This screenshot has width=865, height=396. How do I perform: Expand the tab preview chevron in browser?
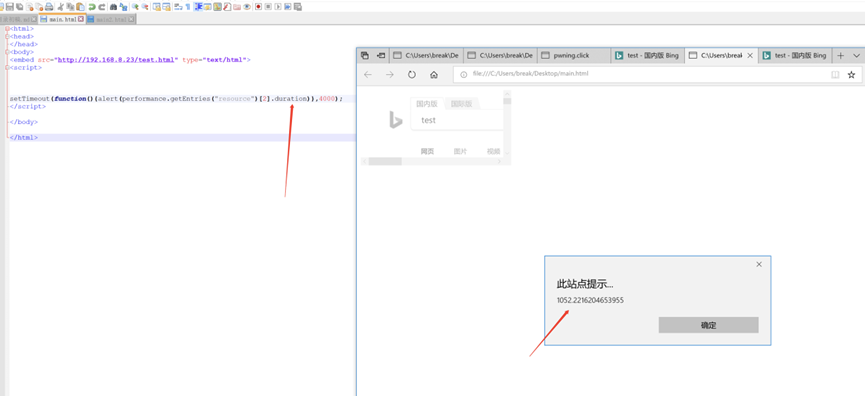[856, 56]
